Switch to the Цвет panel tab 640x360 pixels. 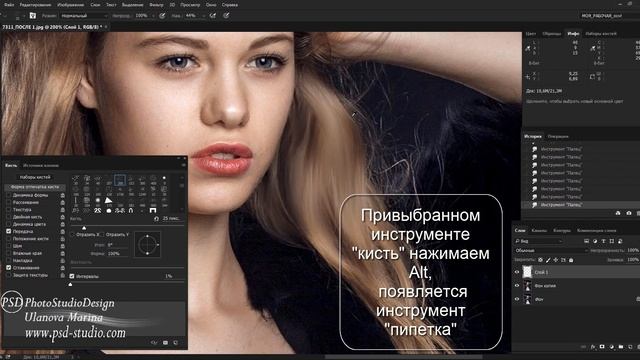click(x=531, y=33)
